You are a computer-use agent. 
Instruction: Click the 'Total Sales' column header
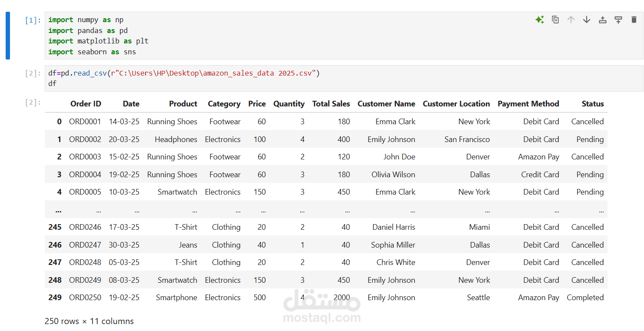(x=331, y=104)
